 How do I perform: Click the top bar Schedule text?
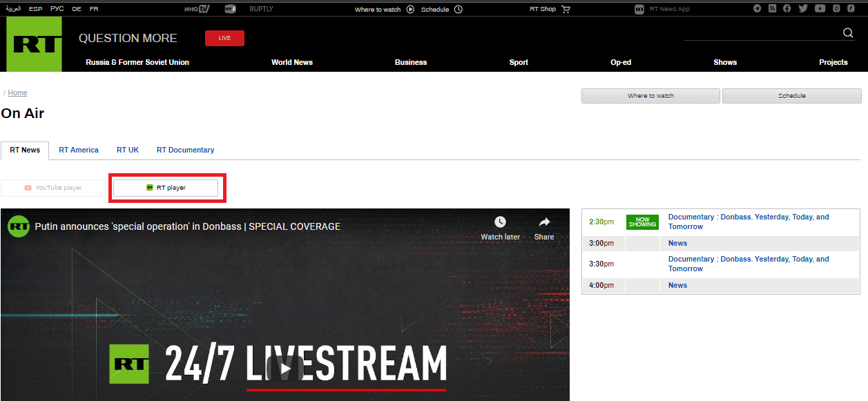435,10
